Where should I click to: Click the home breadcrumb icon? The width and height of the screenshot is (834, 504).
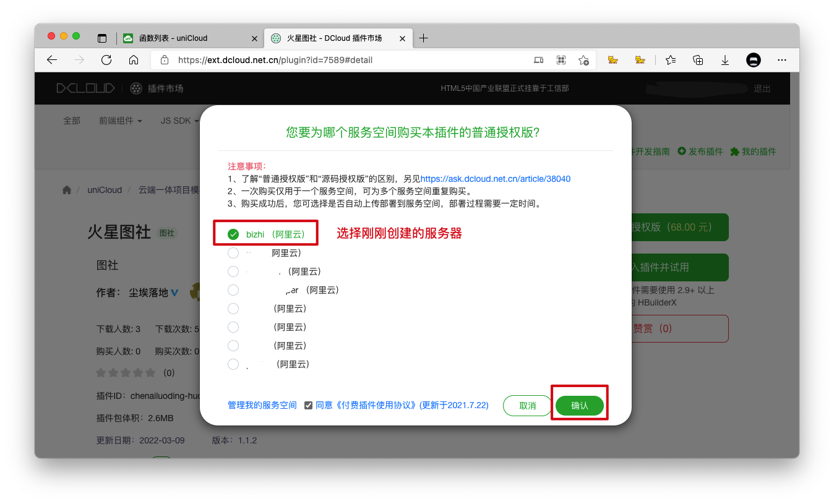point(67,190)
